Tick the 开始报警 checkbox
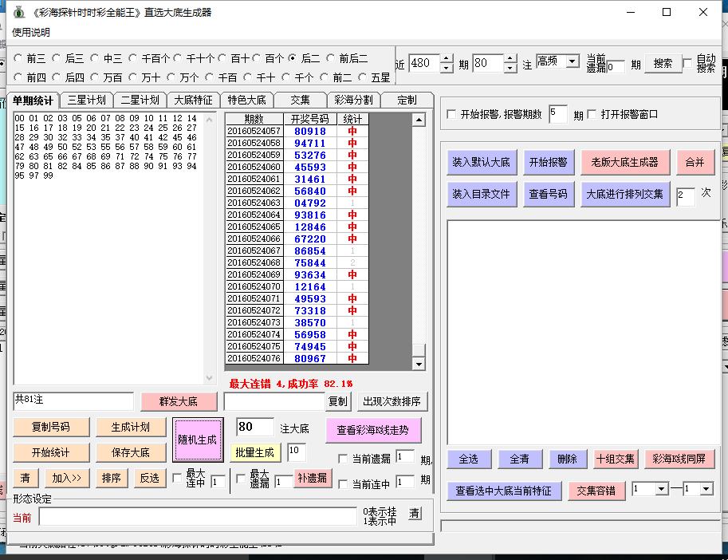 pyautogui.click(x=452, y=114)
